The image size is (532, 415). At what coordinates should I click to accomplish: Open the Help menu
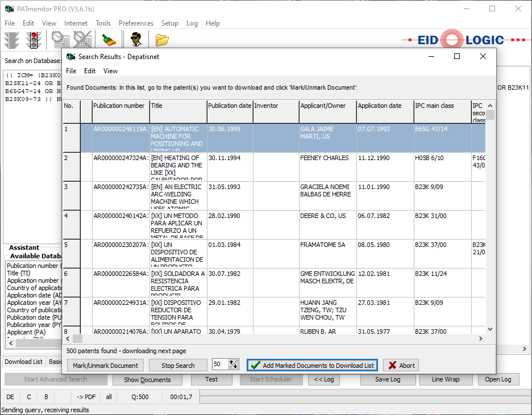click(213, 23)
